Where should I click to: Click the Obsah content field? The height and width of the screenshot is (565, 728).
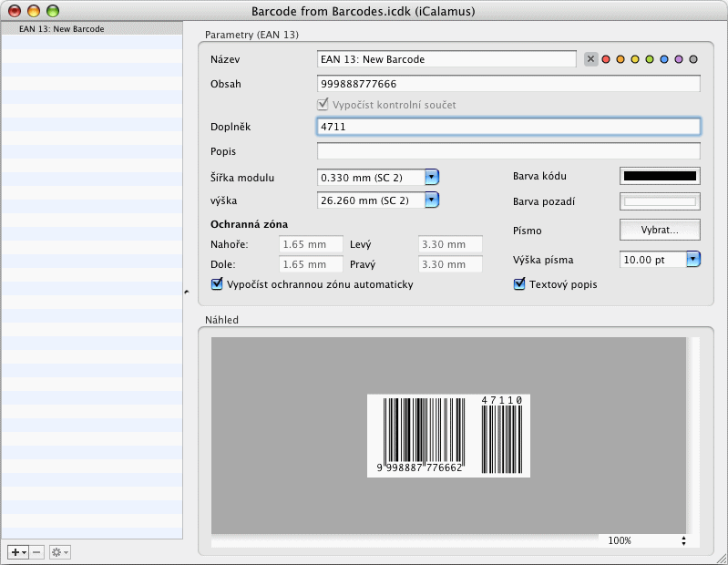point(508,84)
